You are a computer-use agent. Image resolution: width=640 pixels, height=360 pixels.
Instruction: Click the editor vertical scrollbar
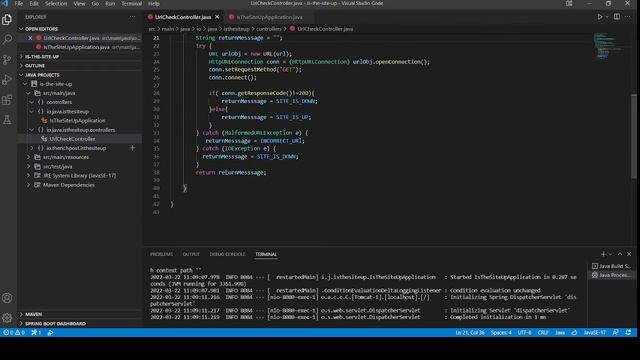click(634, 136)
